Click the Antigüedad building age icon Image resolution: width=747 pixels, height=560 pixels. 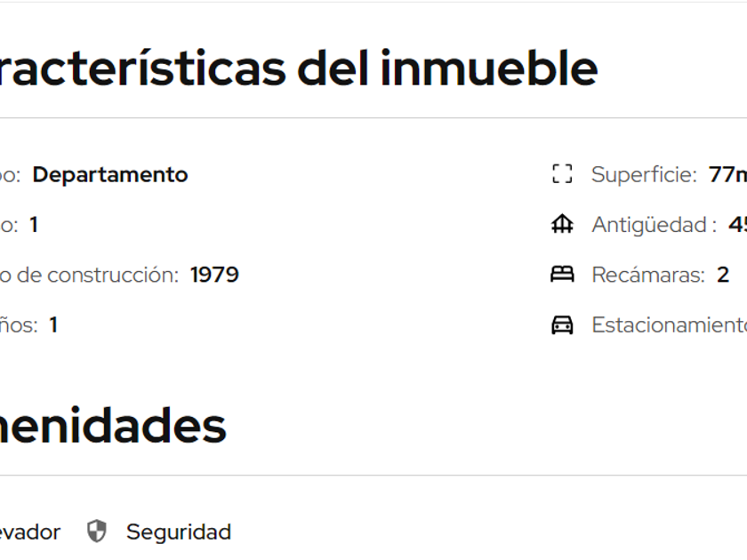(x=562, y=225)
